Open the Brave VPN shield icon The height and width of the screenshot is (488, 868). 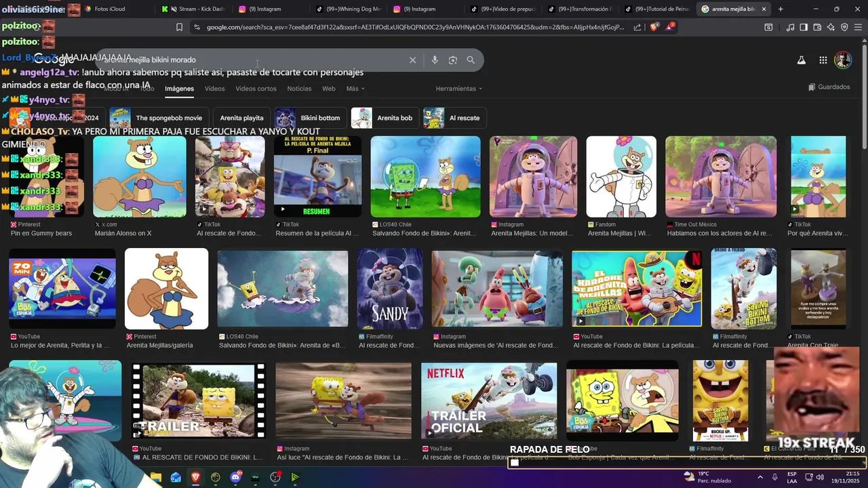coord(844,27)
